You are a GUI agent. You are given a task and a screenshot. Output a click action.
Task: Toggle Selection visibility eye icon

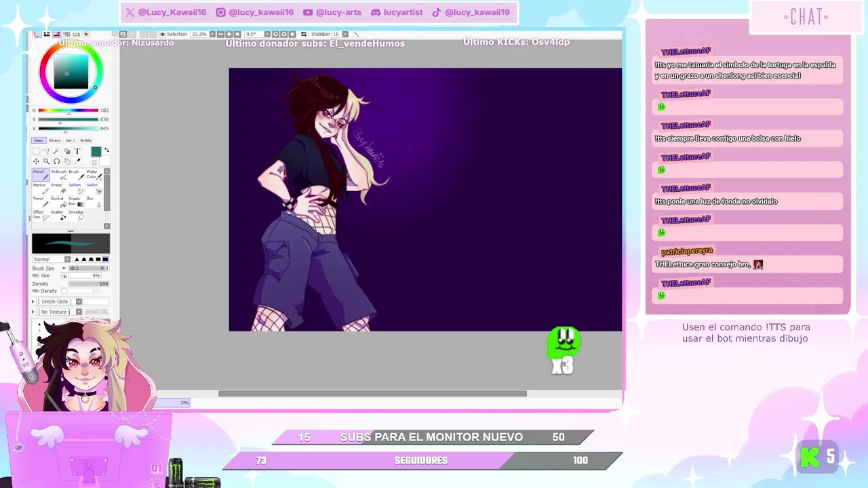(x=162, y=34)
